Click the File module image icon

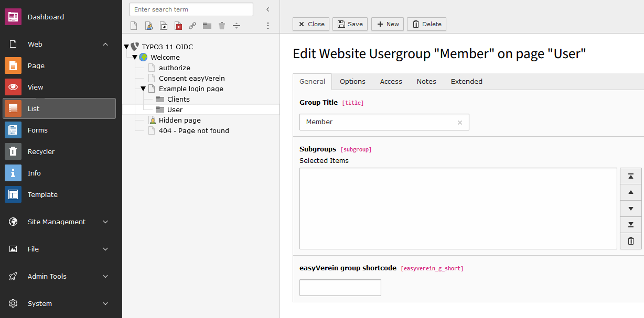(x=14, y=249)
